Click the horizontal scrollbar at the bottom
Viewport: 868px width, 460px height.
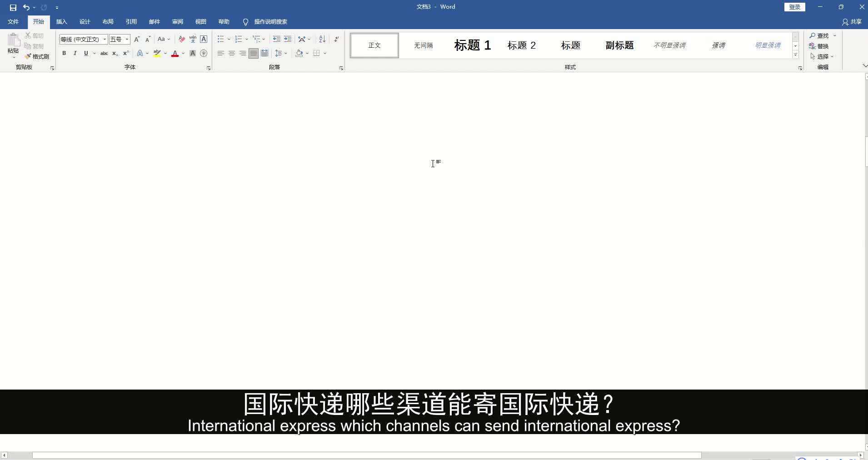[367, 455]
